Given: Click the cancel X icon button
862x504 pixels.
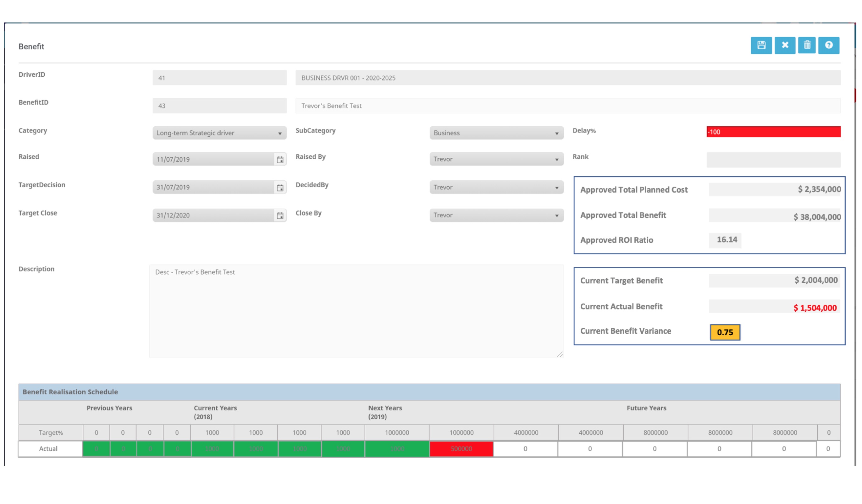Looking at the screenshot, I should tap(785, 45).
